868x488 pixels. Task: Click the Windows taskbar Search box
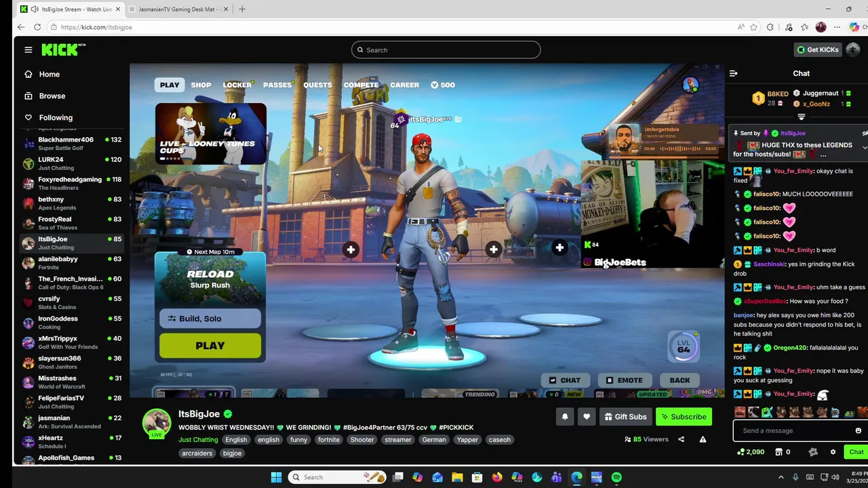[336, 477]
